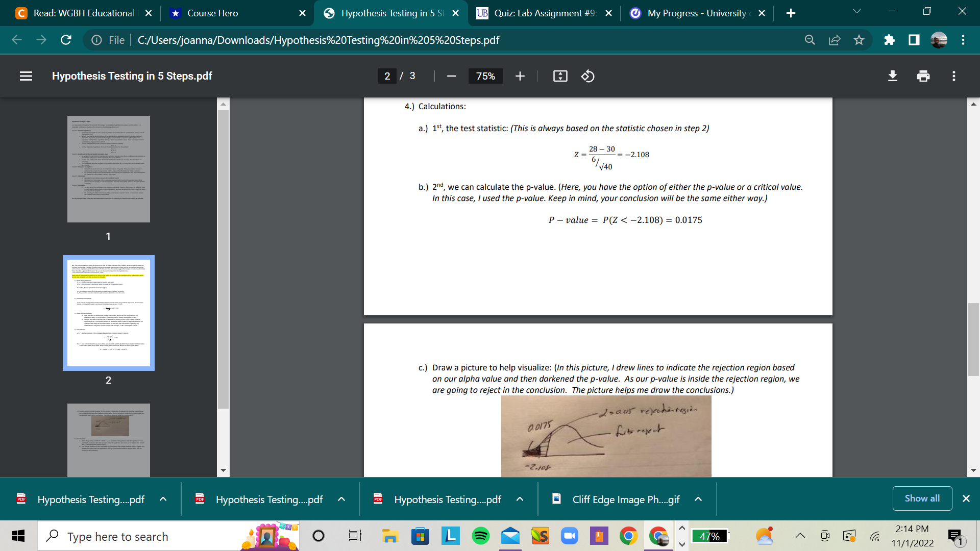Download the PDF document
This screenshot has width=980, height=551.
coord(892,76)
